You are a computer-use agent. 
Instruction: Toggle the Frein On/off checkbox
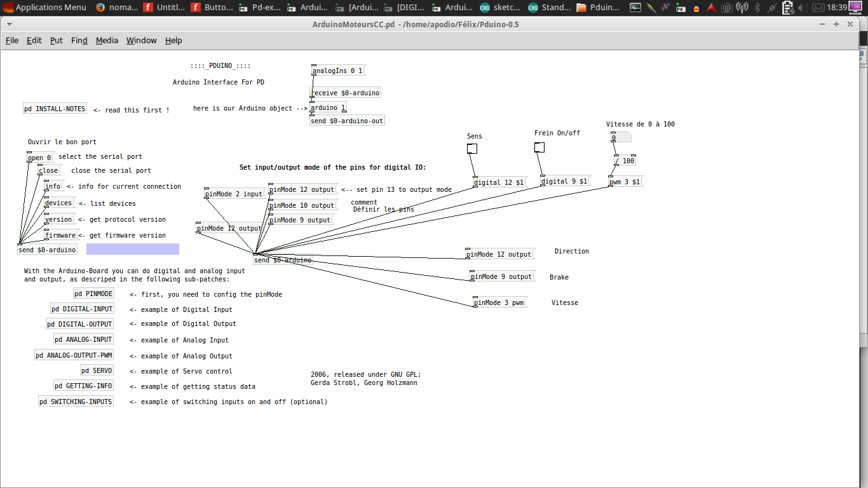pyautogui.click(x=539, y=147)
